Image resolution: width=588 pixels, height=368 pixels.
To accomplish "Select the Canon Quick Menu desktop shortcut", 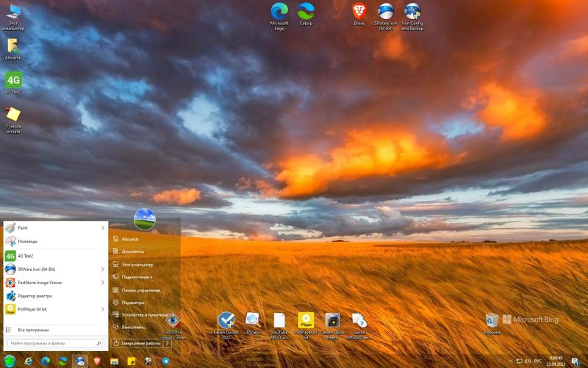I will (x=332, y=325).
